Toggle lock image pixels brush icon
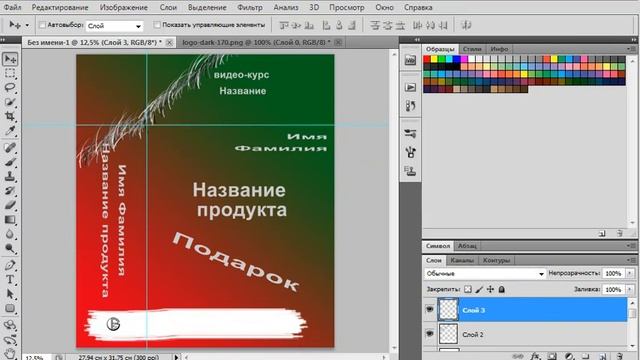This screenshot has height=360, width=640. click(x=479, y=289)
